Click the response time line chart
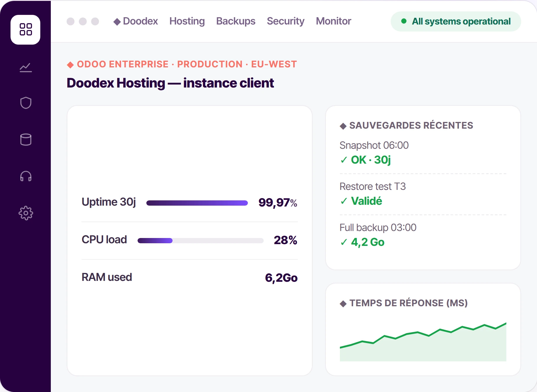The height and width of the screenshot is (392, 537). [423, 342]
